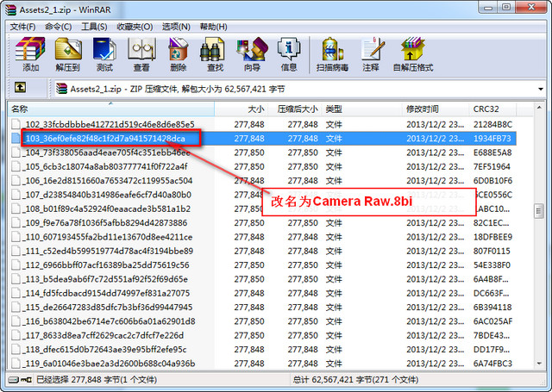The image size is (552, 392).
Task: Sort by Packed Size (压缩后大小) header
Action: point(295,109)
